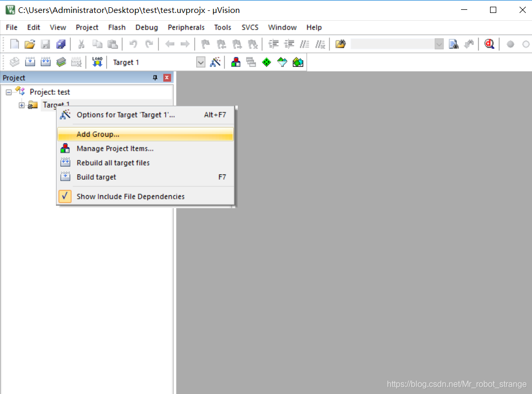Click the Unindent selection icon

(289, 44)
